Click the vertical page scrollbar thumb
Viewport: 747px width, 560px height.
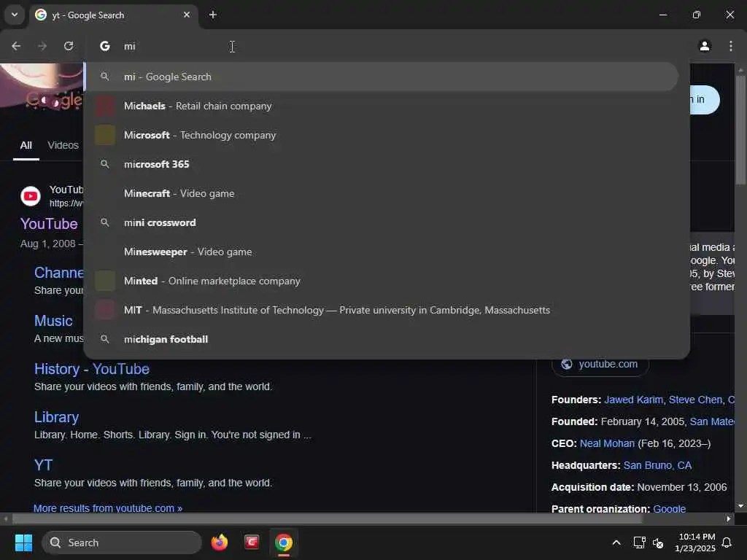point(740,128)
